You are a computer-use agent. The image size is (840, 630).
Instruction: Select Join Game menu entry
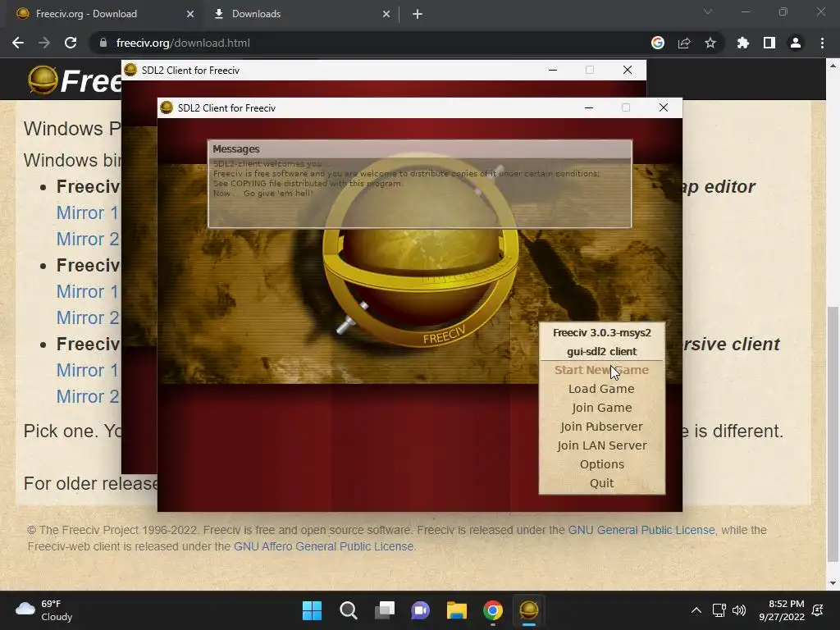(601, 408)
